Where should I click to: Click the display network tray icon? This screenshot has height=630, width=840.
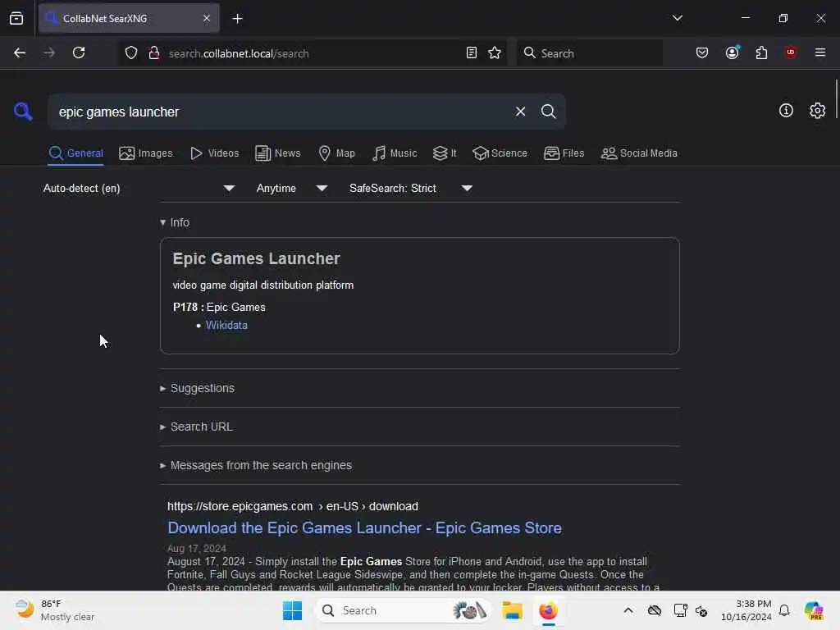pos(680,610)
